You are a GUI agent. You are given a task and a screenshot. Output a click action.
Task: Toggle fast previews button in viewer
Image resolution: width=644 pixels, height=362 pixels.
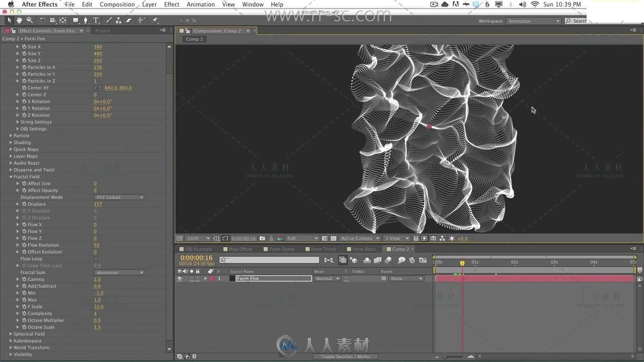click(x=424, y=238)
